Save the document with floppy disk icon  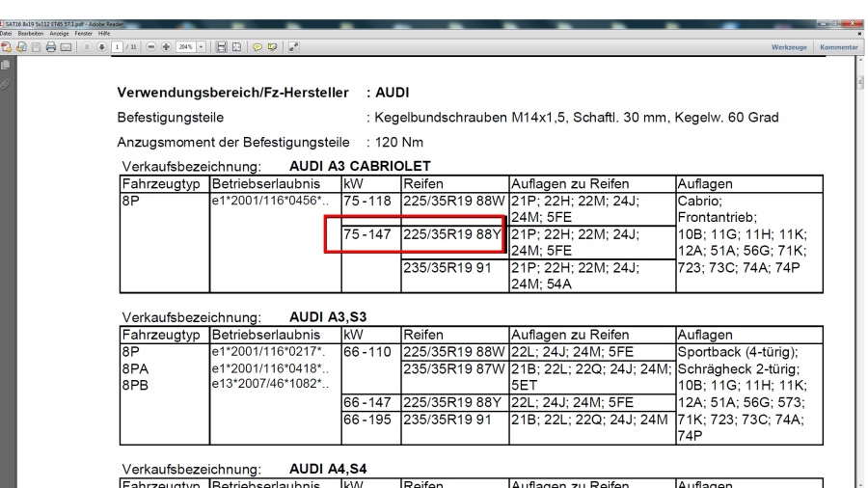coord(36,47)
